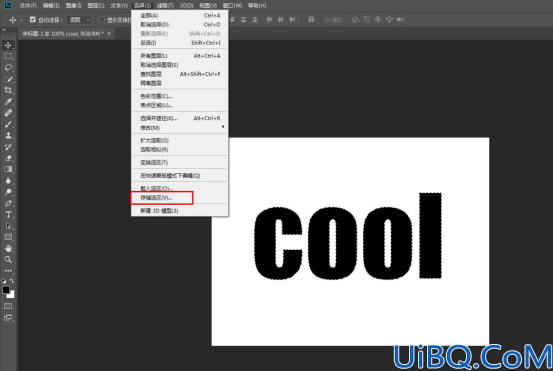Select the Clone Stamp tool

[8, 135]
